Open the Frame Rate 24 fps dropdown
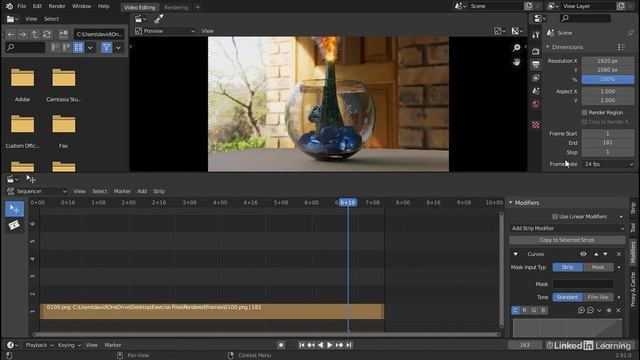Image resolution: width=640 pixels, height=360 pixels. point(608,164)
